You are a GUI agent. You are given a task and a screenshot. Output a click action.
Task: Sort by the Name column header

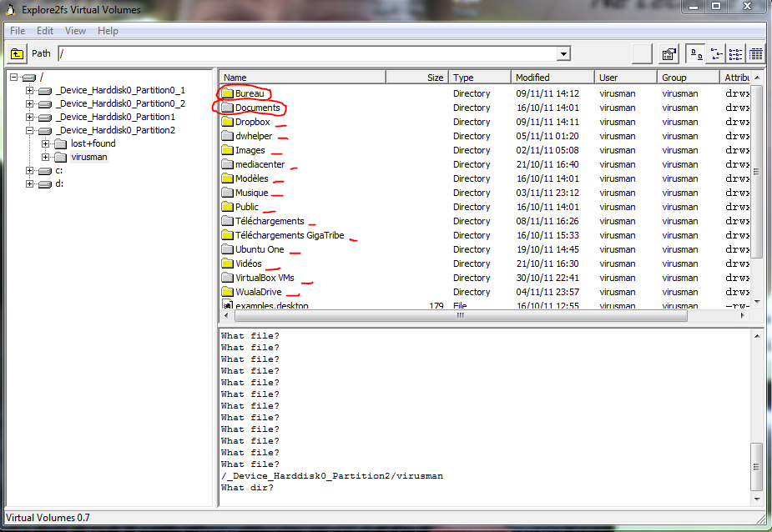(x=302, y=78)
